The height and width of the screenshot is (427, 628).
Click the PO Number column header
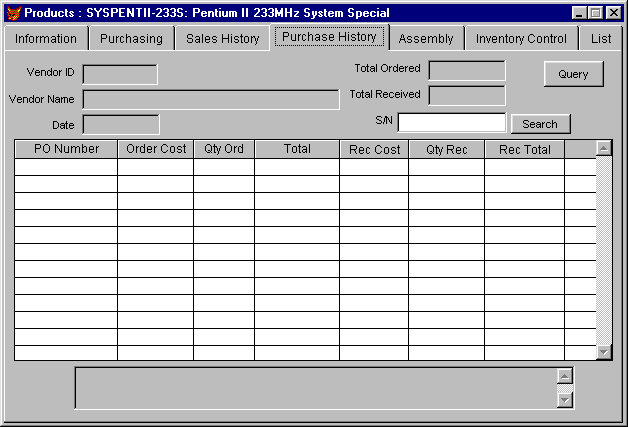pyautogui.click(x=66, y=149)
